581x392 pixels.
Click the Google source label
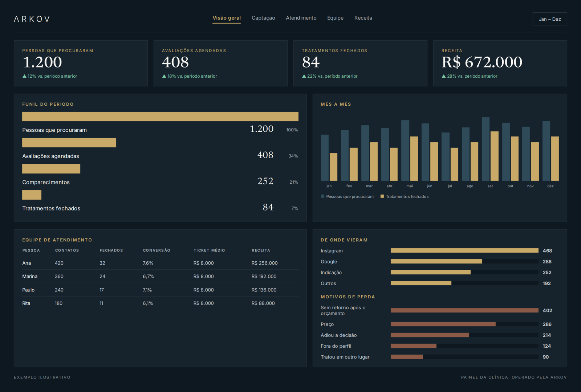point(329,262)
